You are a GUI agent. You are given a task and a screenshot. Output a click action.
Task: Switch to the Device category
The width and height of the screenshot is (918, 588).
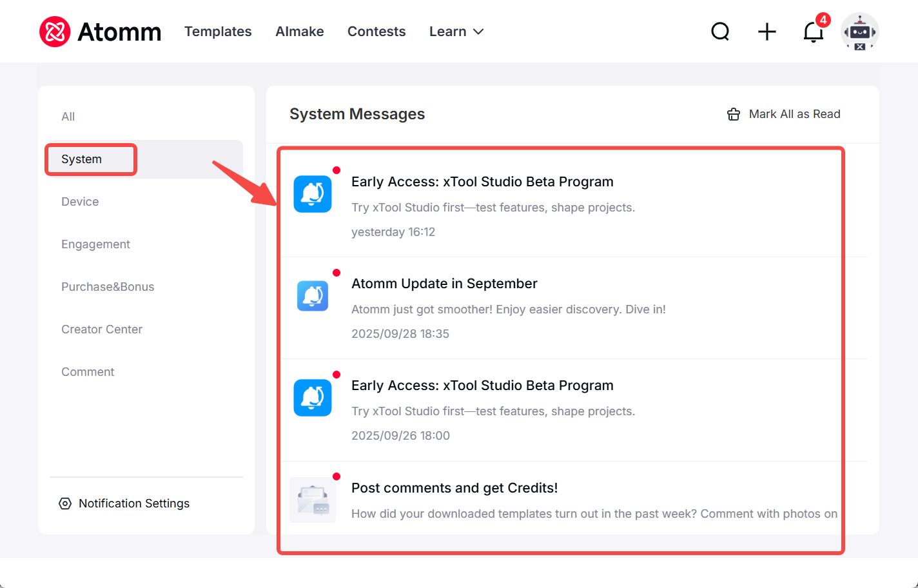coord(80,202)
